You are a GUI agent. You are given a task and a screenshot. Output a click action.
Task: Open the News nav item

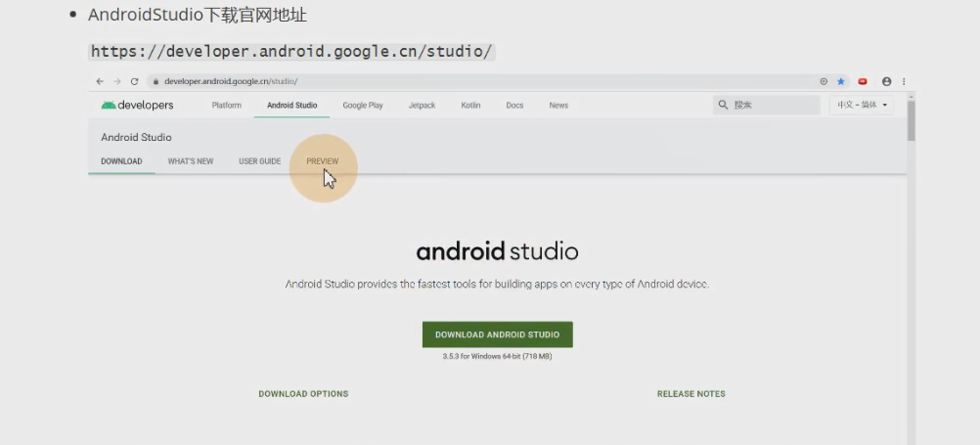tap(558, 106)
